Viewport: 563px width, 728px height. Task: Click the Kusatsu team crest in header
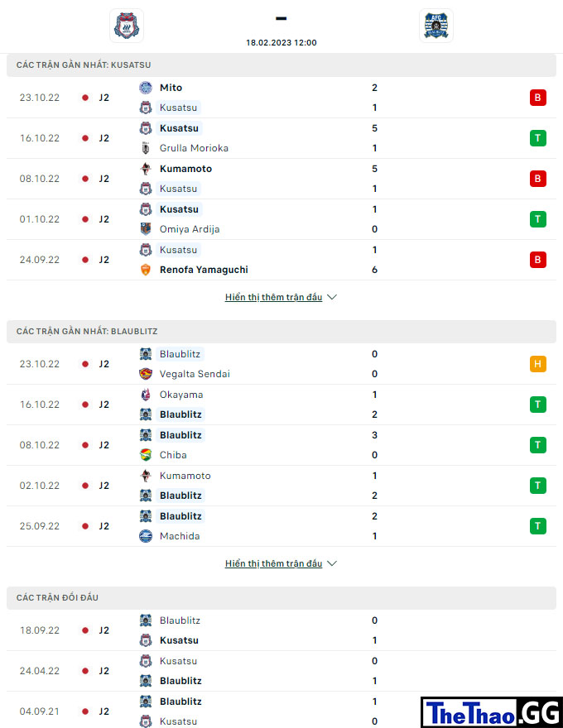click(127, 26)
